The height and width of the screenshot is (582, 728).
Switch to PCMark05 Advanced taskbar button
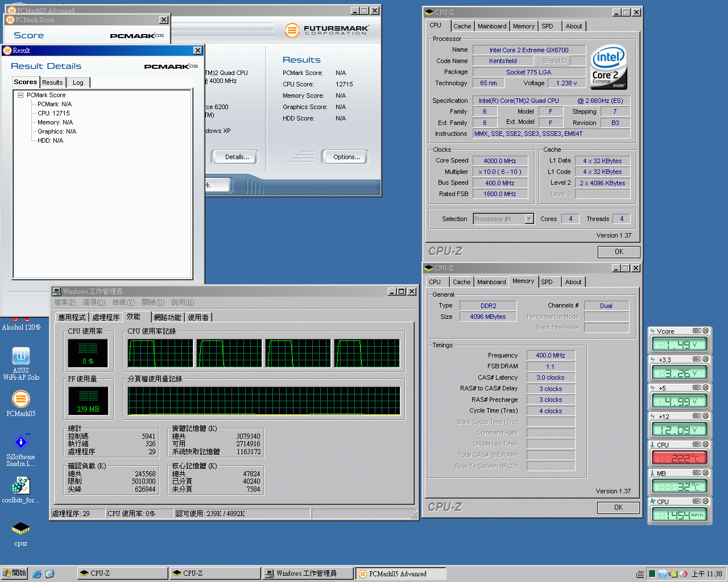[x=400, y=573]
